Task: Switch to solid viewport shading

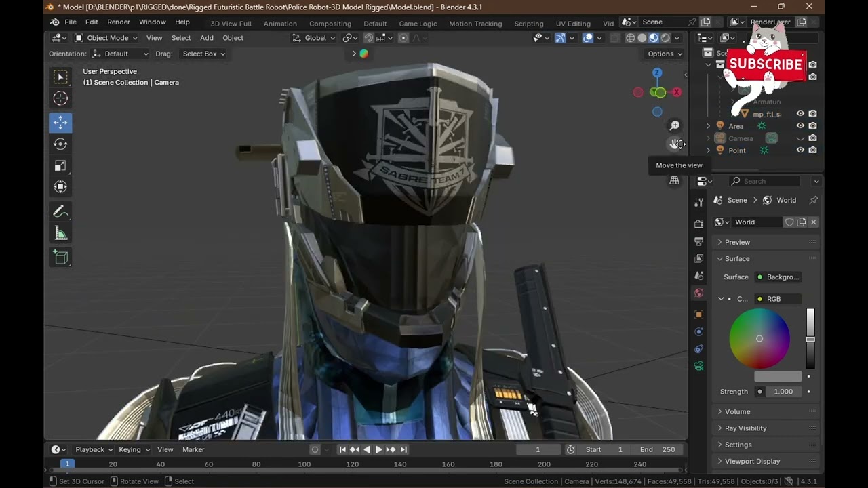Action: tap(642, 38)
